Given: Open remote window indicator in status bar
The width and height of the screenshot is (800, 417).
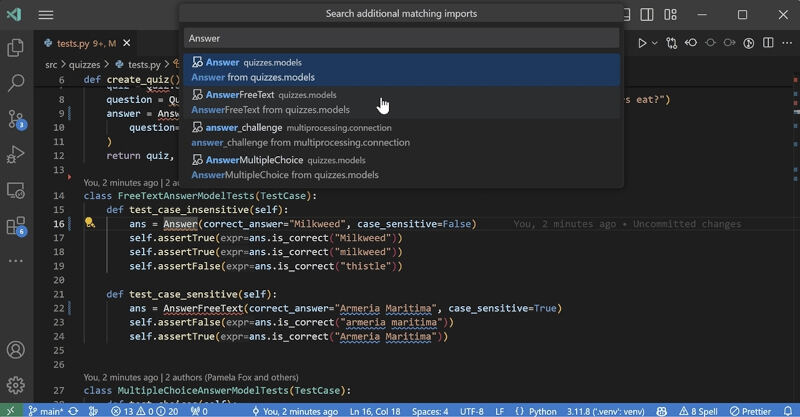Looking at the screenshot, I should coord(10,411).
